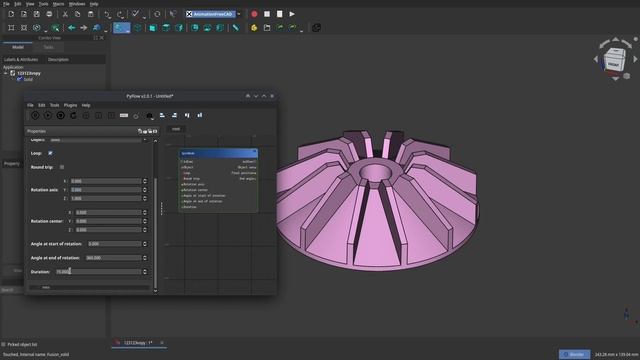Click the Blender navigation style button in the status bar

click(574, 354)
